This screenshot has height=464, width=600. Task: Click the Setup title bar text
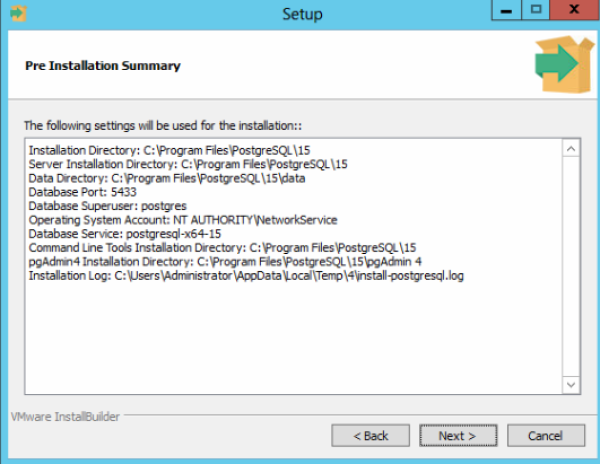point(302,14)
